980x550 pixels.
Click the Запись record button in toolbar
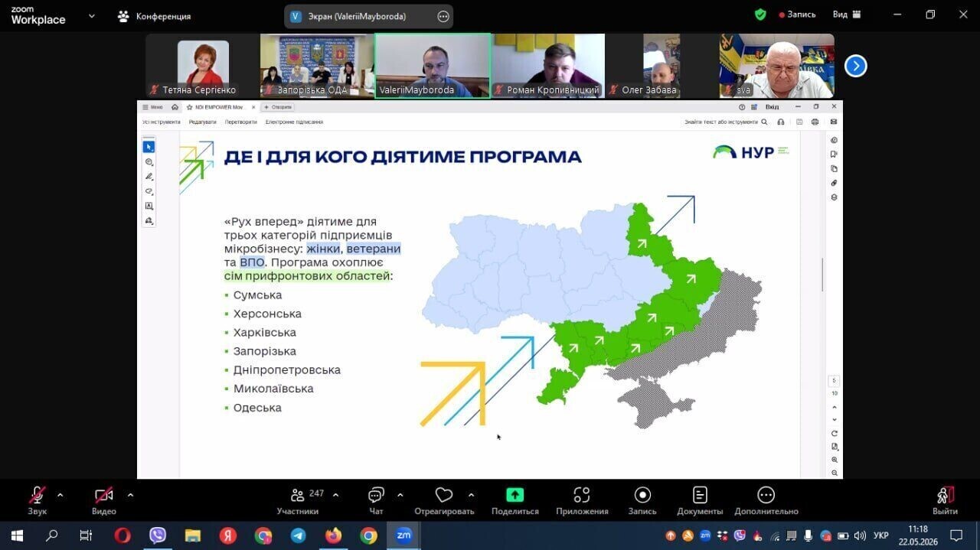(x=642, y=500)
